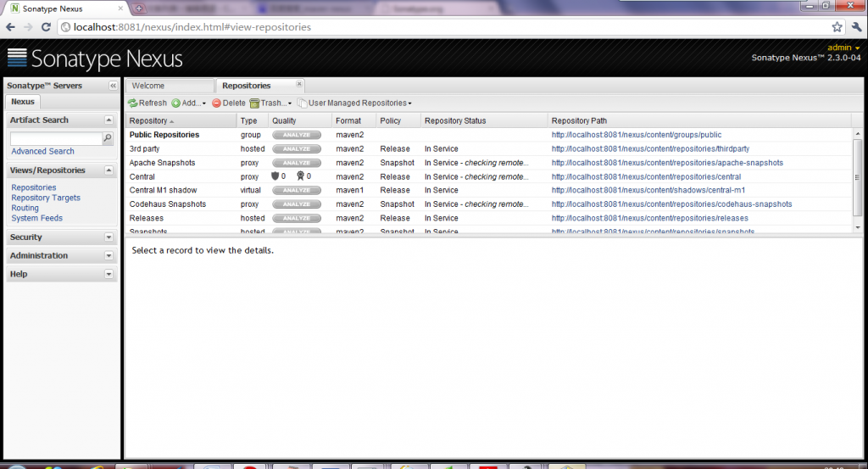Image resolution: width=868 pixels, height=469 pixels.
Task: Sort by the Type column header
Action: coord(253,120)
